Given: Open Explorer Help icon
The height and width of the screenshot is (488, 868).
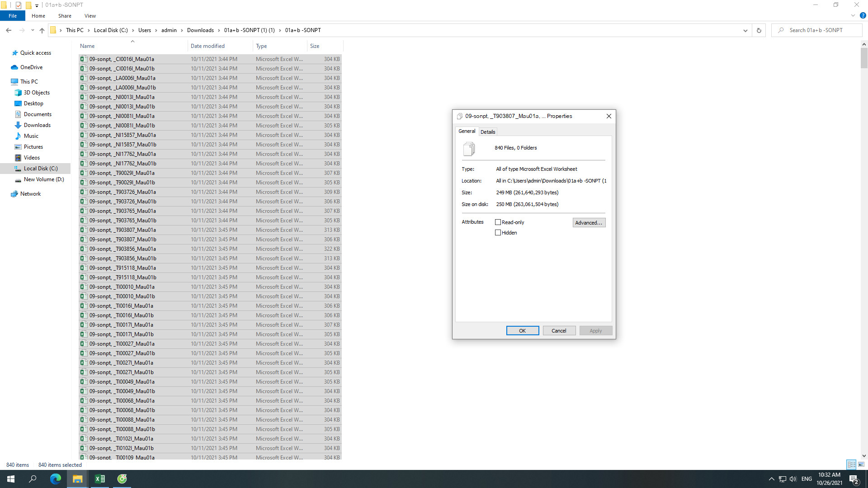Looking at the screenshot, I should (863, 16).
